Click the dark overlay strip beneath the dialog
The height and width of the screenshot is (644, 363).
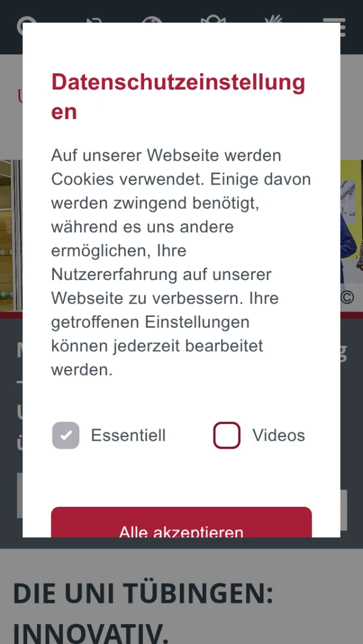click(x=181, y=542)
